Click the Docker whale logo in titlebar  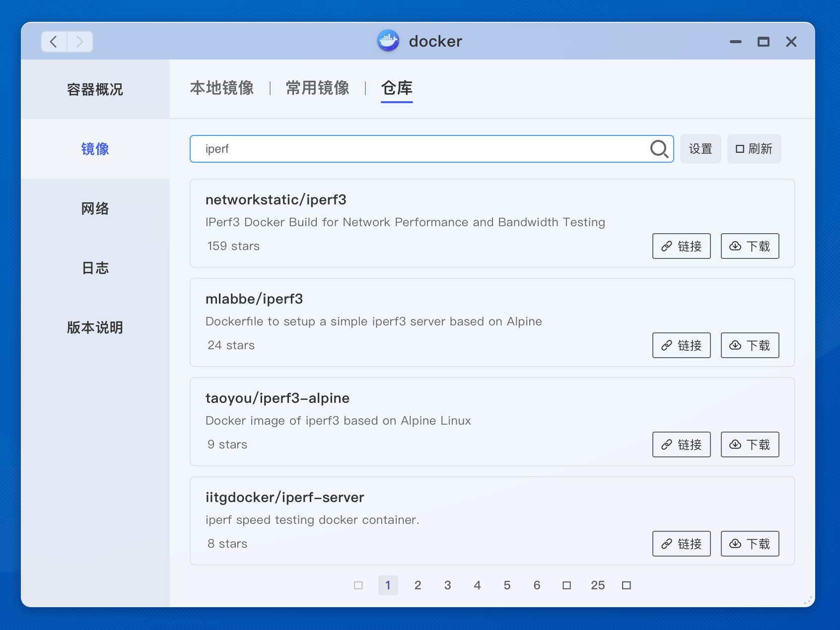(x=389, y=41)
